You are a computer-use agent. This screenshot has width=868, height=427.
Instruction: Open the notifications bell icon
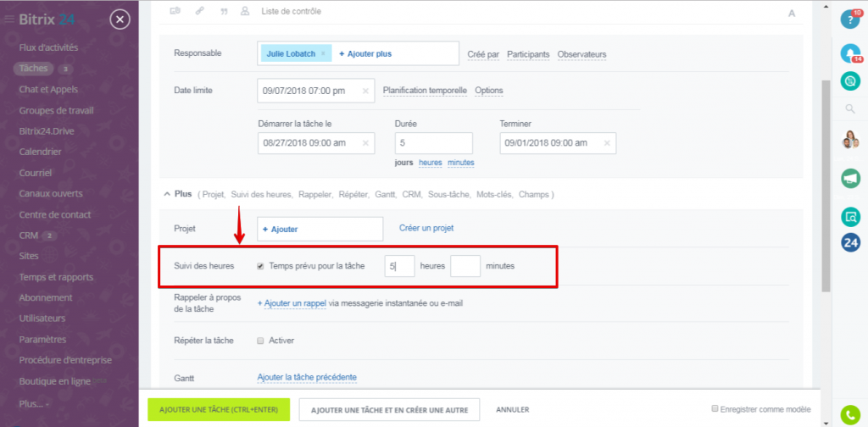tap(849, 53)
